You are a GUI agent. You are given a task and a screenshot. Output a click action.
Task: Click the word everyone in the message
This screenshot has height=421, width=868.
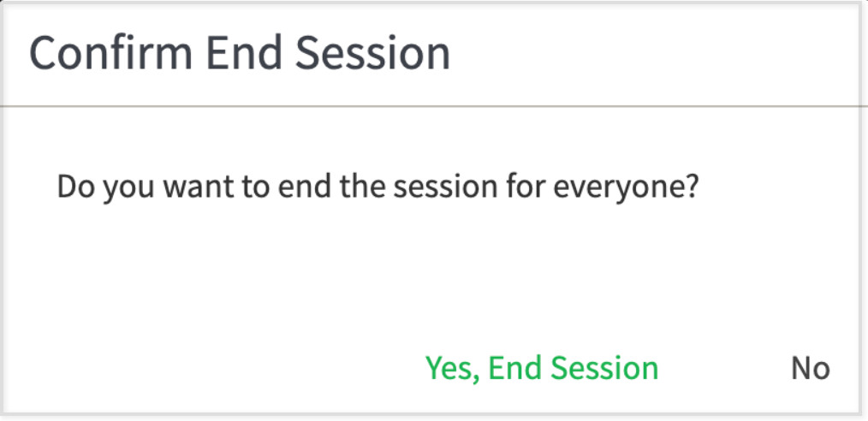pyautogui.click(x=627, y=189)
